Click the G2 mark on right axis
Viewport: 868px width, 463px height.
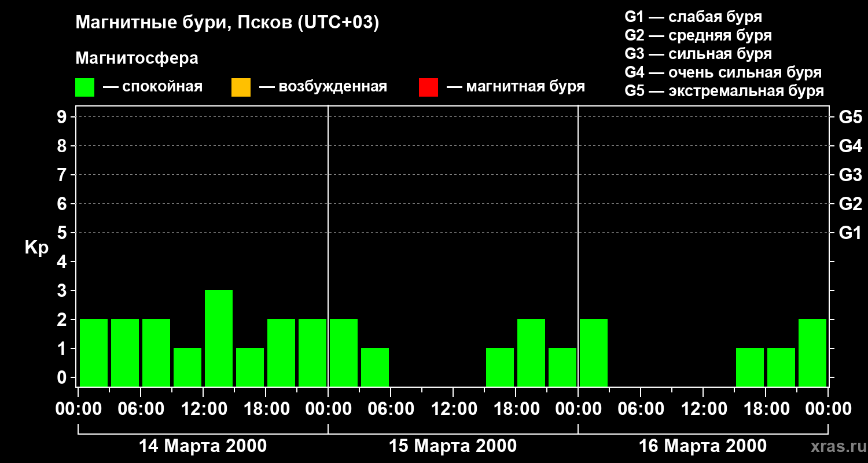(850, 204)
